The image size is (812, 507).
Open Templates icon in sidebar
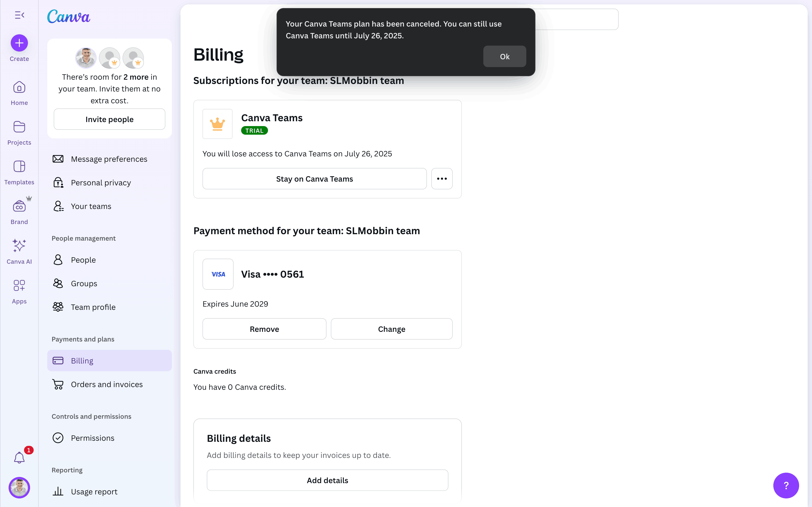click(x=19, y=167)
